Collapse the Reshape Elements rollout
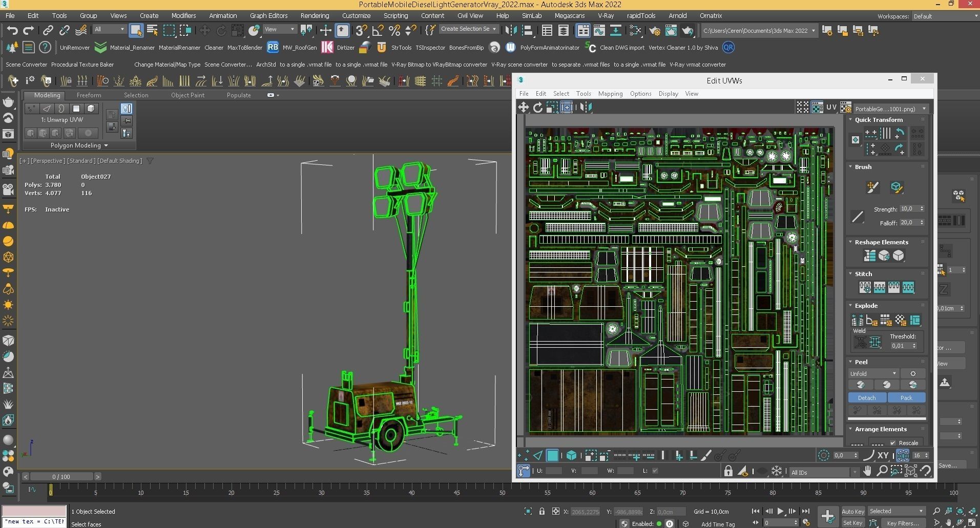 click(x=851, y=242)
